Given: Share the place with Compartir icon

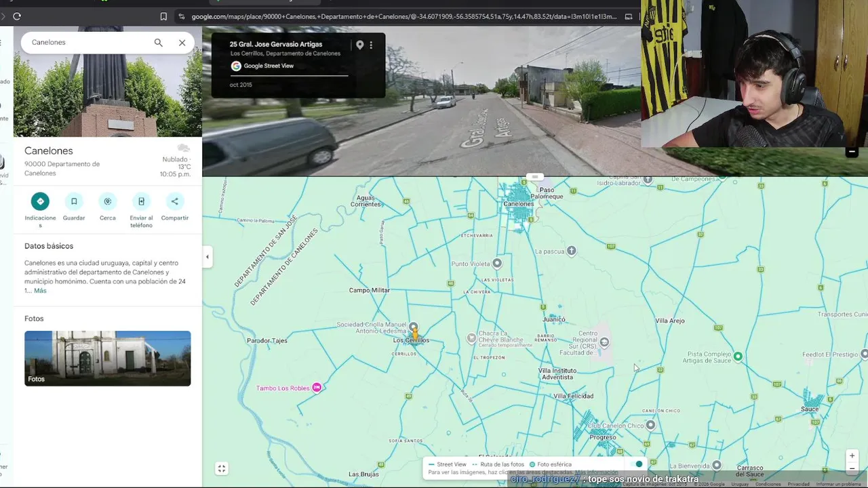Looking at the screenshot, I should click(x=174, y=201).
